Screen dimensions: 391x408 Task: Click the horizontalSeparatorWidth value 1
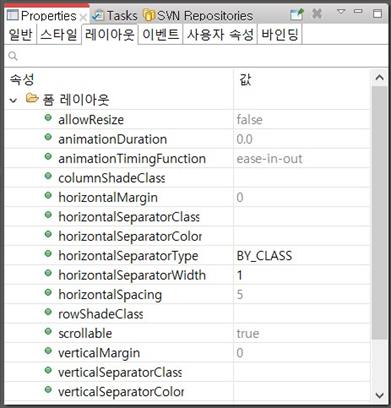click(x=240, y=275)
